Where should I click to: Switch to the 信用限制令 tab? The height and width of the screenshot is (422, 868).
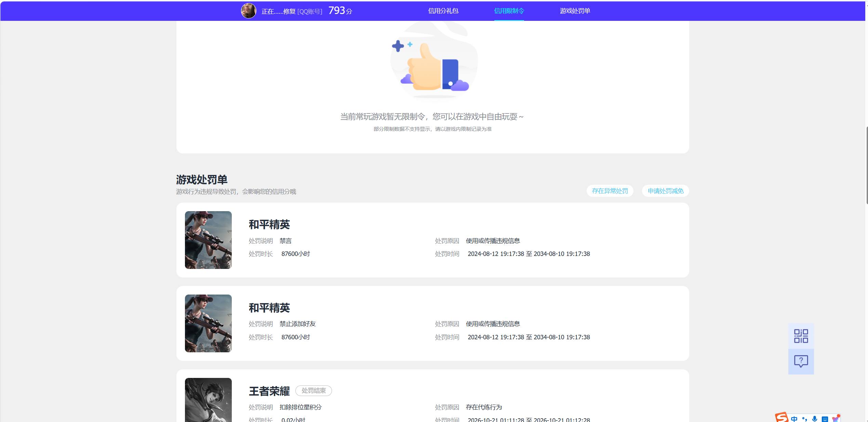tap(509, 11)
